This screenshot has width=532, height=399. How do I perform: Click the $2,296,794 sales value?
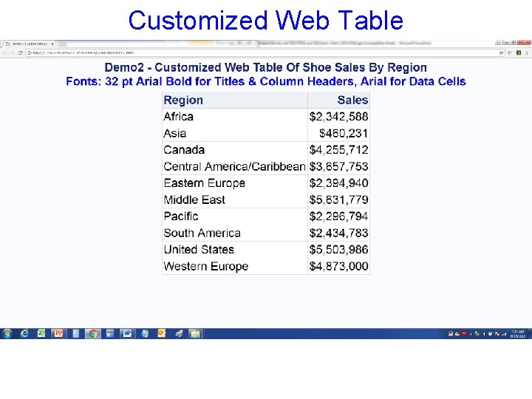pos(338,216)
